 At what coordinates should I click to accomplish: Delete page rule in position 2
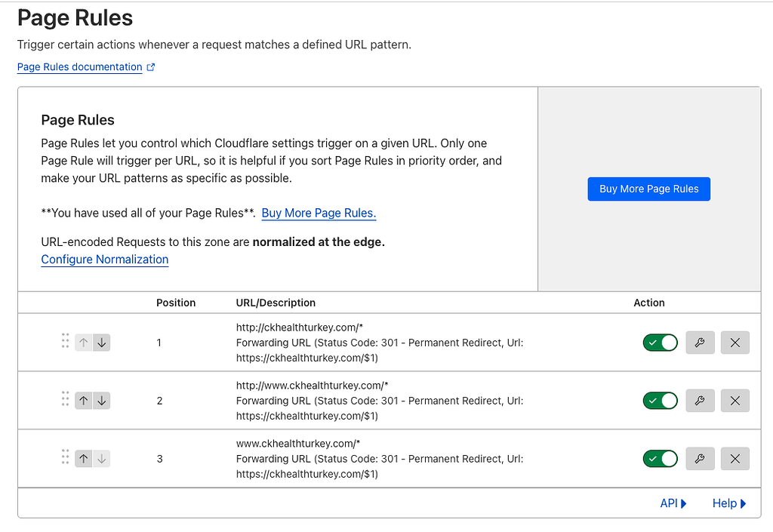point(735,401)
